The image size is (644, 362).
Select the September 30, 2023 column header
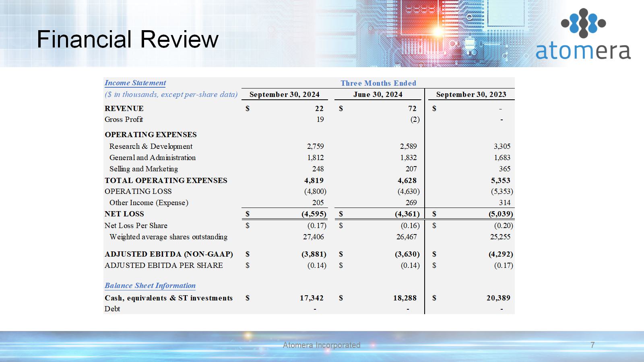pyautogui.click(x=471, y=95)
